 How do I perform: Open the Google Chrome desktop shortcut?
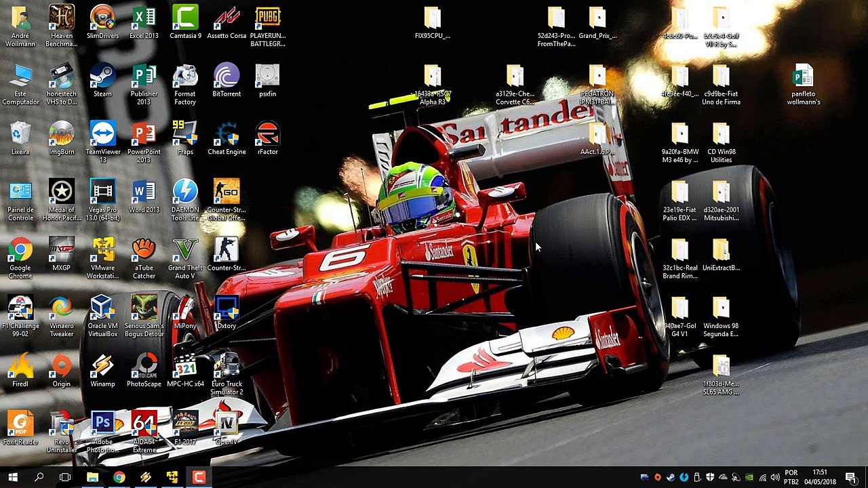(20, 258)
